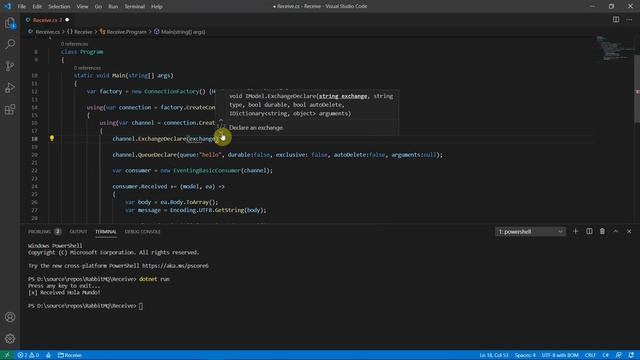This screenshot has height=360, width=640.
Task: Switch to the Debug Console tab
Action: tap(142, 231)
